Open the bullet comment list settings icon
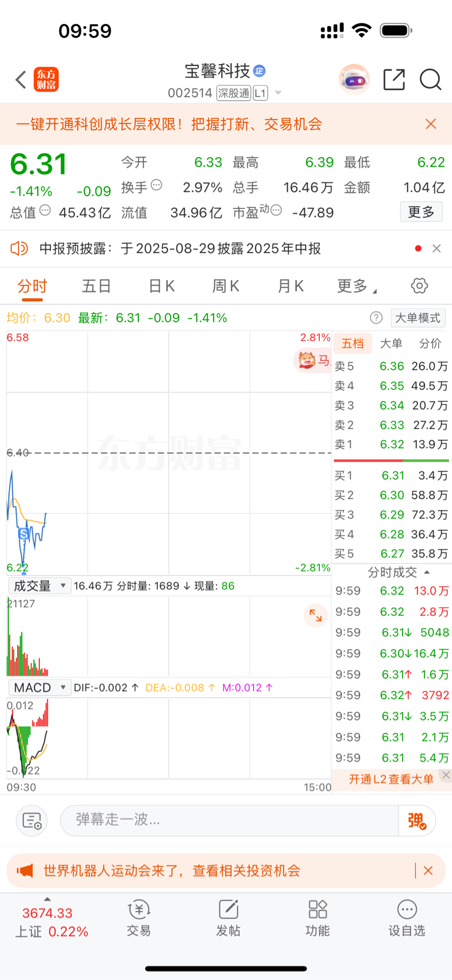The width and height of the screenshot is (452, 980). [31, 820]
